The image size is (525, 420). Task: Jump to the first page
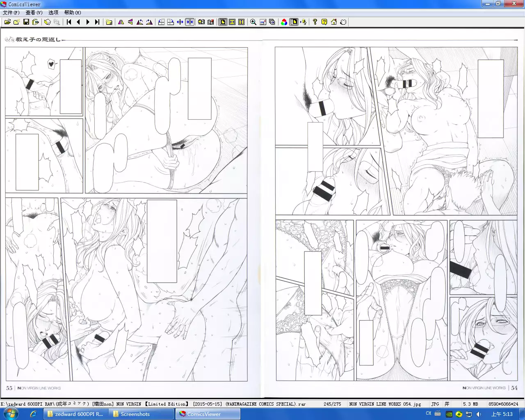coord(69,22)
